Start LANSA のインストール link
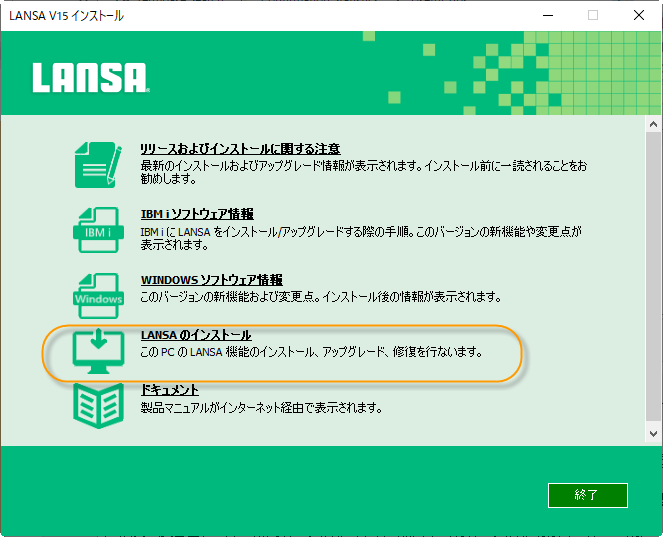 coord(196,335)
